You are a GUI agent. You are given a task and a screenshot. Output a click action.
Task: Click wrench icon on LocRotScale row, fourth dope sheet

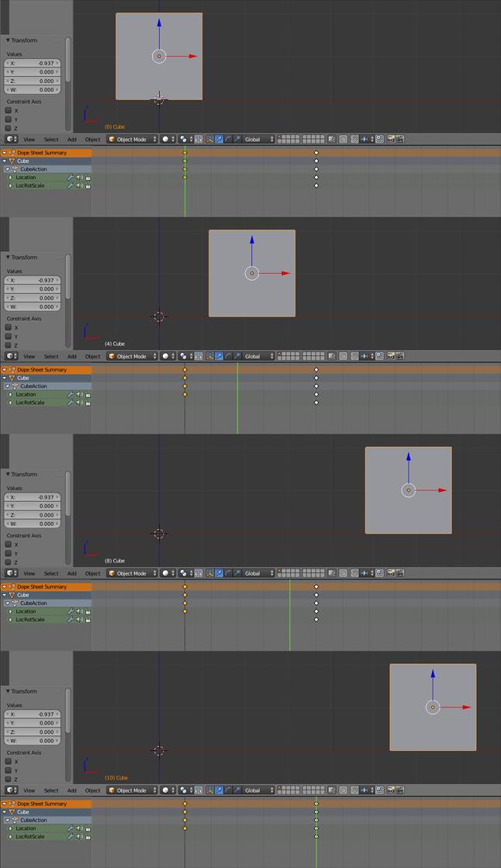[71, 837]
